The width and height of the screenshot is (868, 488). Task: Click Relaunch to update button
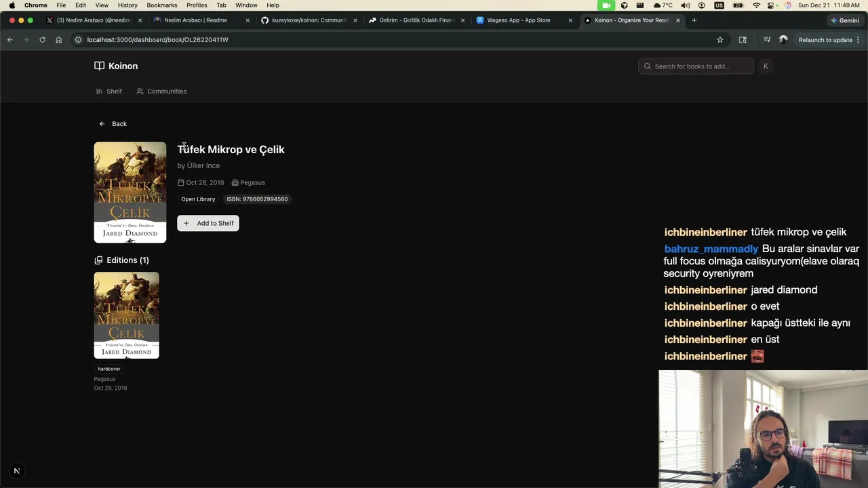[825, 39]
